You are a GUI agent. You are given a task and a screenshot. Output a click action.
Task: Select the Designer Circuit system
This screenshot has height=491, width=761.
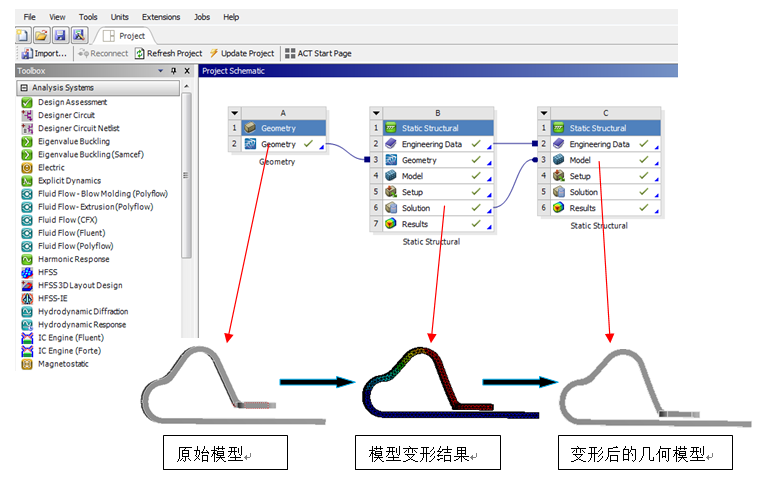[66, 115]
